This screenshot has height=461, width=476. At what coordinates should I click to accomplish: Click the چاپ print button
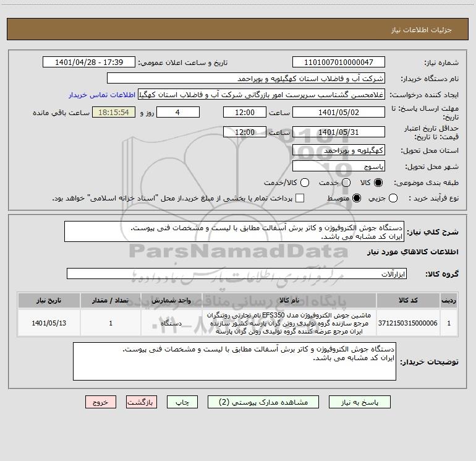(182, 402)
